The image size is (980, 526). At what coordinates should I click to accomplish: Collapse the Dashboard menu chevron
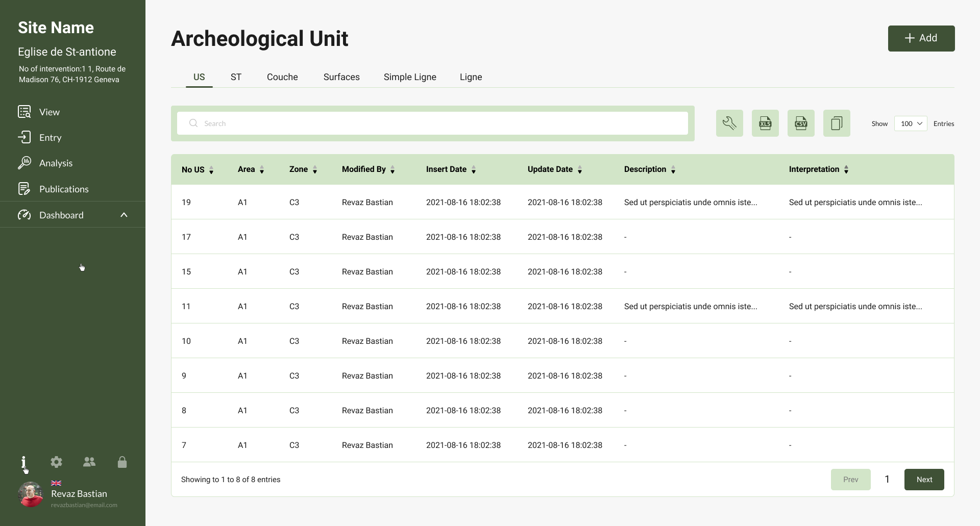(124, 215)
